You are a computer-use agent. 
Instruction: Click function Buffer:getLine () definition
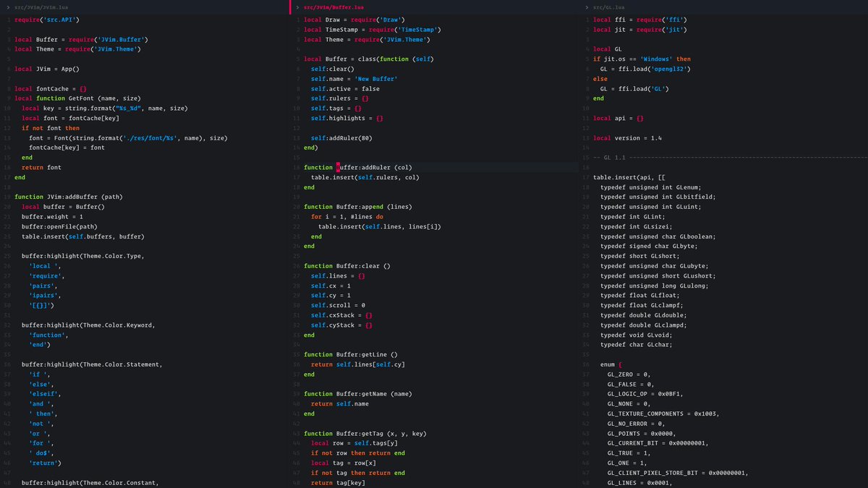[351, 354]
